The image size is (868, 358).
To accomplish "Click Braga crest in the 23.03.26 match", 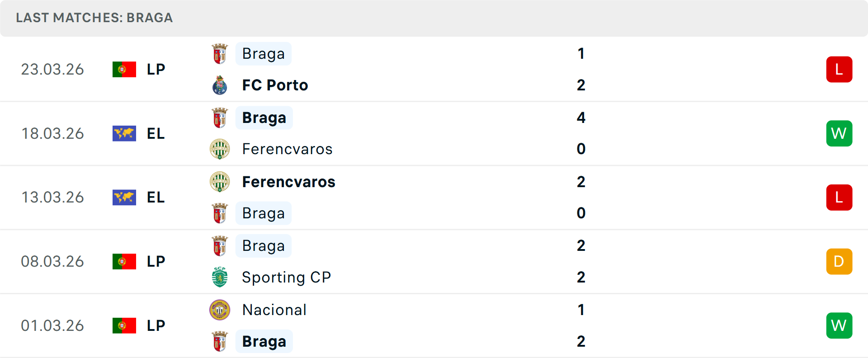I will click(220, 54).
